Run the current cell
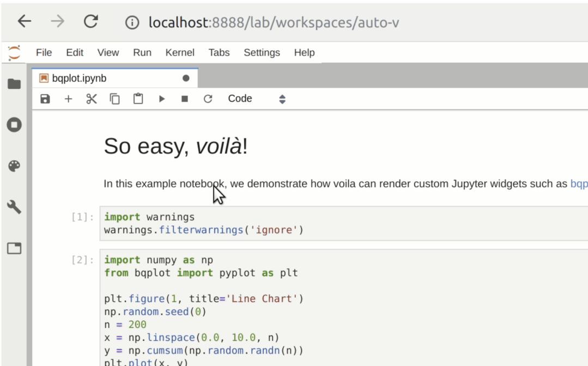588x366 pixels. [162, 98]
